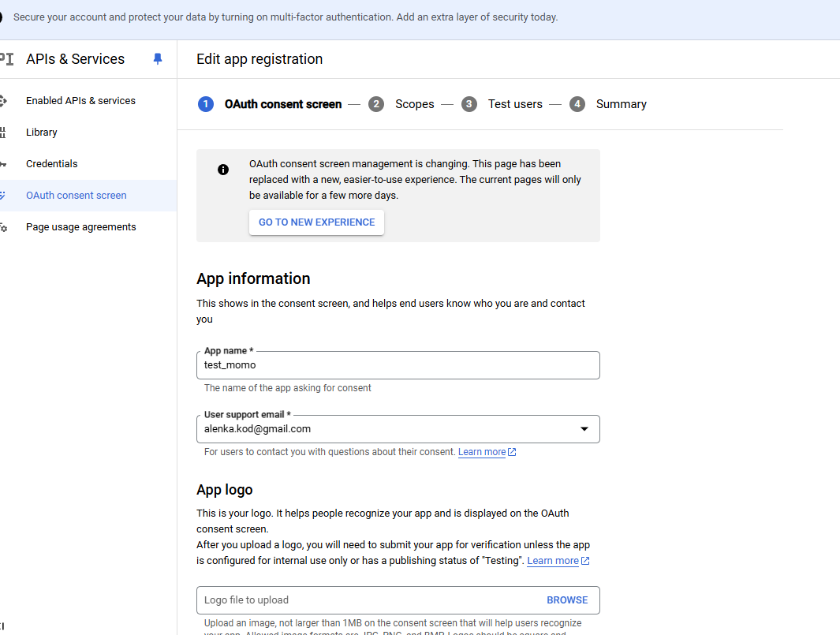Click the step 2 Scopes circle icon
Screen dimensions: 840x635
(x=376, y=104)
